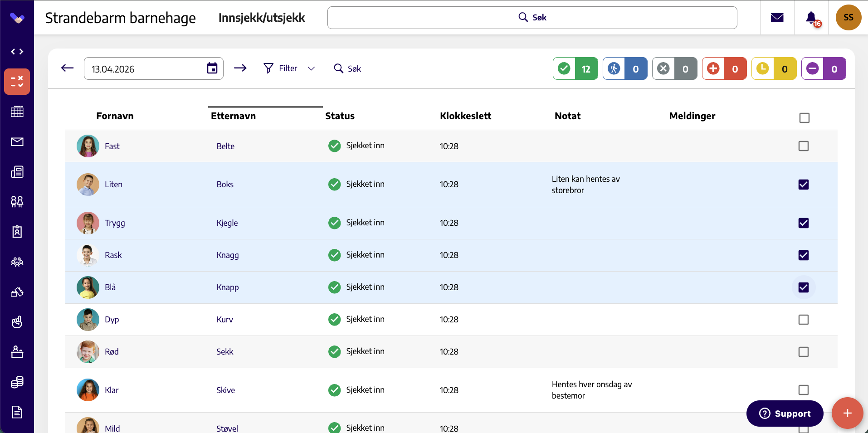
Task: Uncheck the box for Rask Knagg
Action: 804,255
